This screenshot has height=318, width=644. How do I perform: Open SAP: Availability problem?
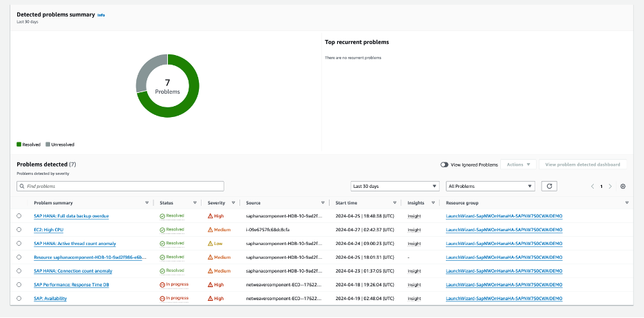point(50,299)
